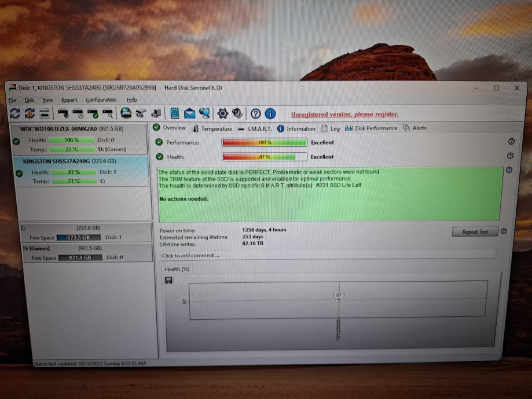Click green check icon beside overview Health label
Image resolution: width=532 pixels, height=399 pixels.
[160, 157]
